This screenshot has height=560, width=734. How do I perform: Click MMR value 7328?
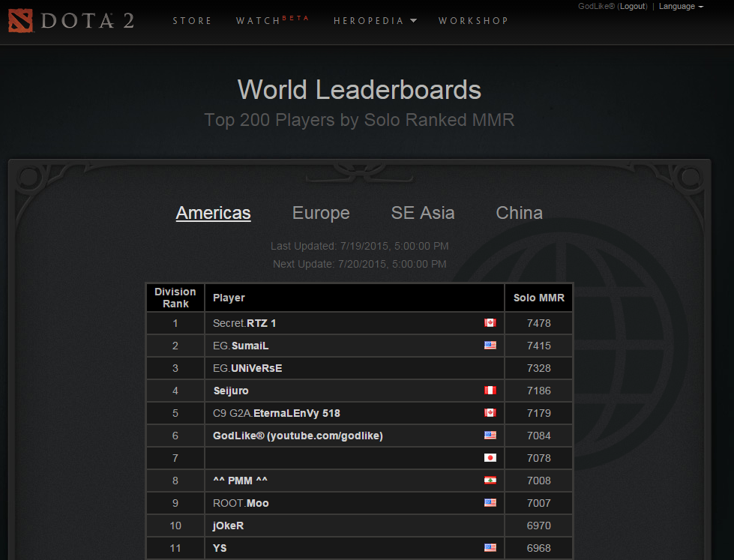(539, 368)
